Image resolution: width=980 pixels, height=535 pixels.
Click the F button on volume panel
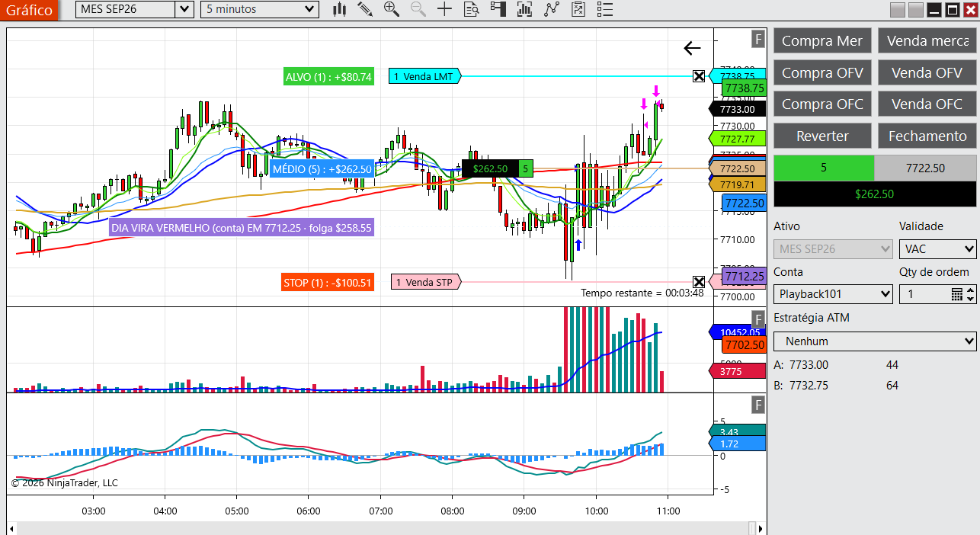tap(758, 319)
